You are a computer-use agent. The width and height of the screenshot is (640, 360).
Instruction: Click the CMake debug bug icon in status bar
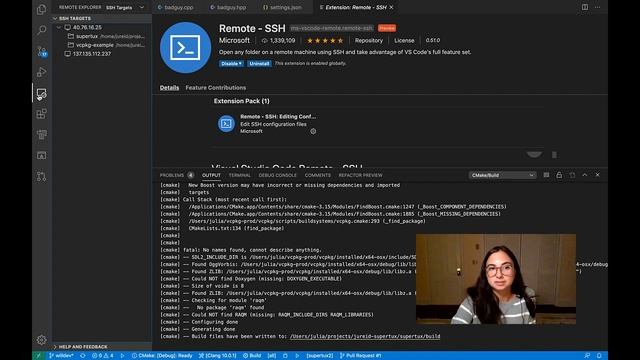coord(285,356)
